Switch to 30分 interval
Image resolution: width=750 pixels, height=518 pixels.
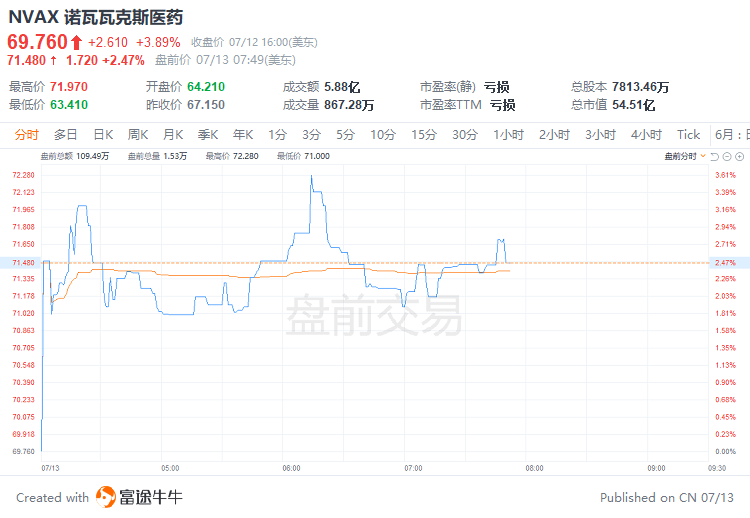[x=465, y=135]
